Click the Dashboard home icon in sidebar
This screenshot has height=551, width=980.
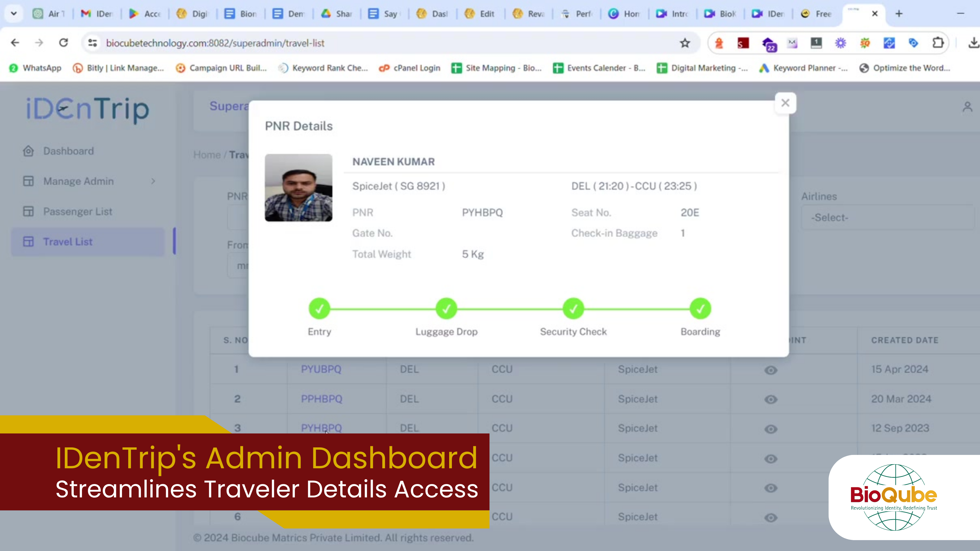pyautogui.click(x=28, y=151)
